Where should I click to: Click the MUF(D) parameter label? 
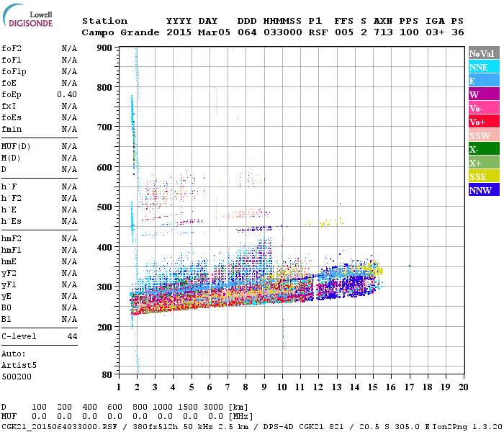point(16,147)
